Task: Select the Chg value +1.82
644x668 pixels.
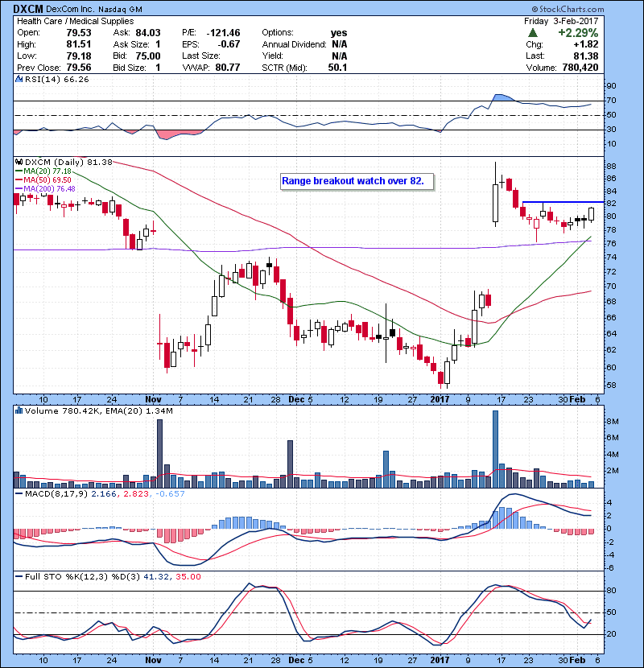Action: [x=585, y=44]
